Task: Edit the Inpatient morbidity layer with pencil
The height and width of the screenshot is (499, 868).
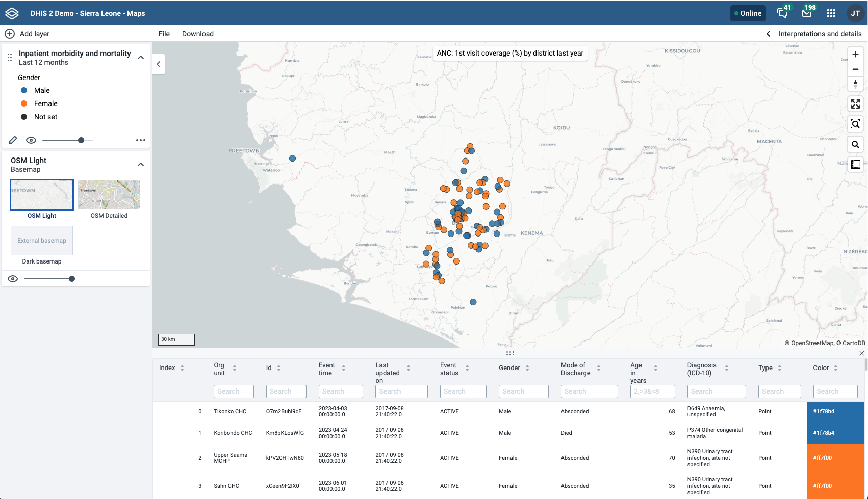Action: 13,140
